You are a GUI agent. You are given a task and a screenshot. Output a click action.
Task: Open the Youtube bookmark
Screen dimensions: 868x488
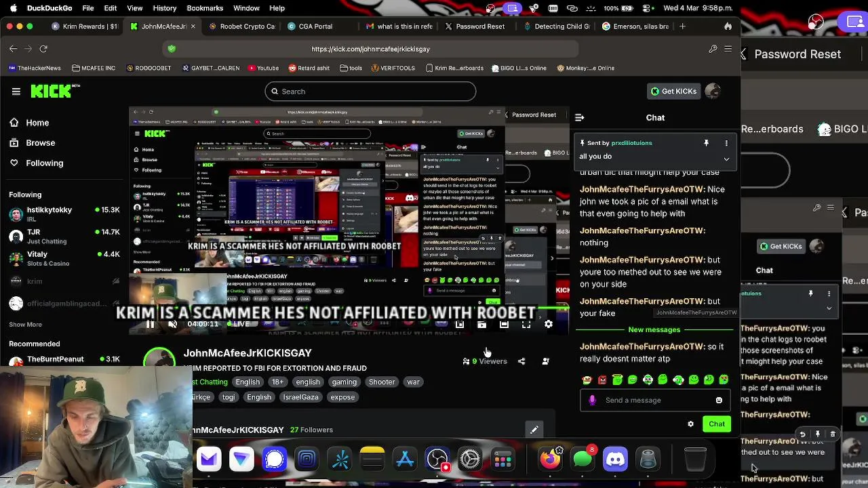click(263, 68)
